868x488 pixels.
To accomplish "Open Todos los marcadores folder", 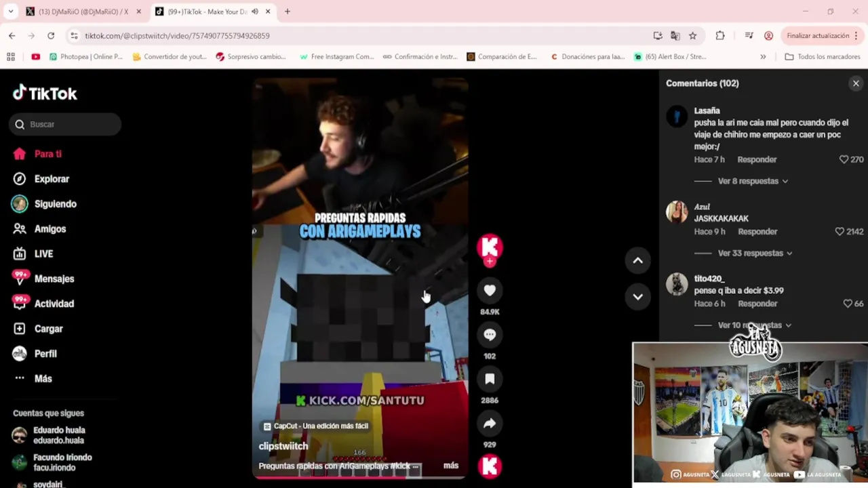I will [823, 56].
